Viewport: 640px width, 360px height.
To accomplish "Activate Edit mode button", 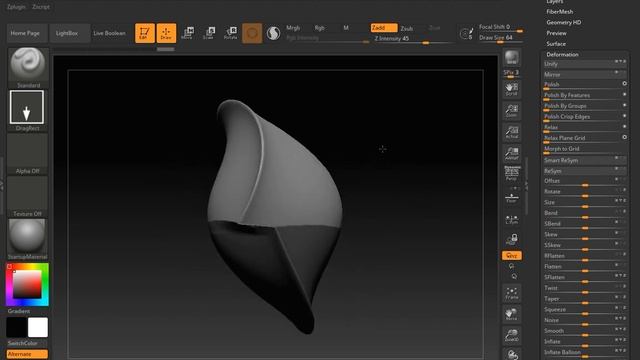I will pyautogui.click(x=144, y=33).
